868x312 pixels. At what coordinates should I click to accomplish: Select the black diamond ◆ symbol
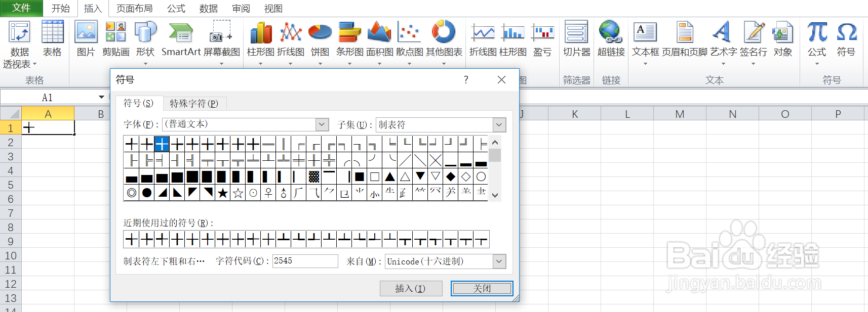[451, 176]
